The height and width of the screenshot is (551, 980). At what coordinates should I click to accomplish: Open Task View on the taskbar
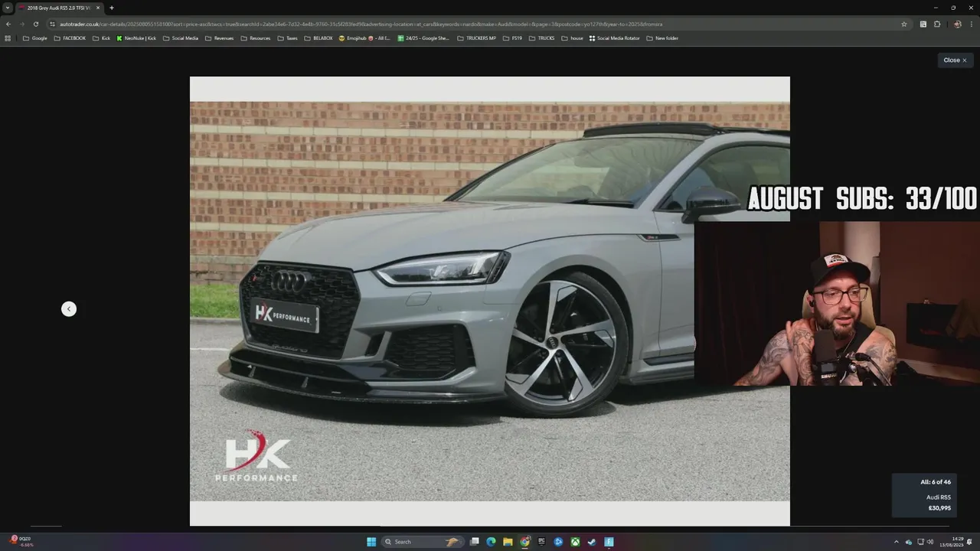coord(475,542)
